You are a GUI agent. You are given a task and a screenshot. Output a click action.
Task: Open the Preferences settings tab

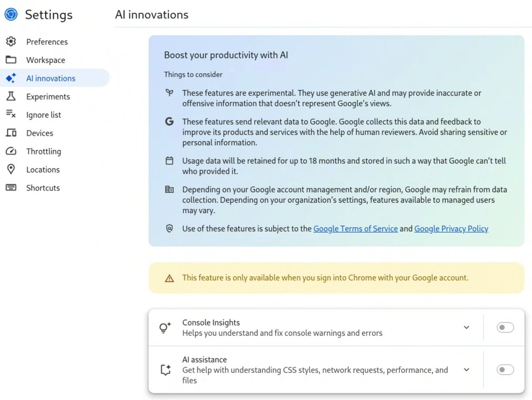(55, 42)
